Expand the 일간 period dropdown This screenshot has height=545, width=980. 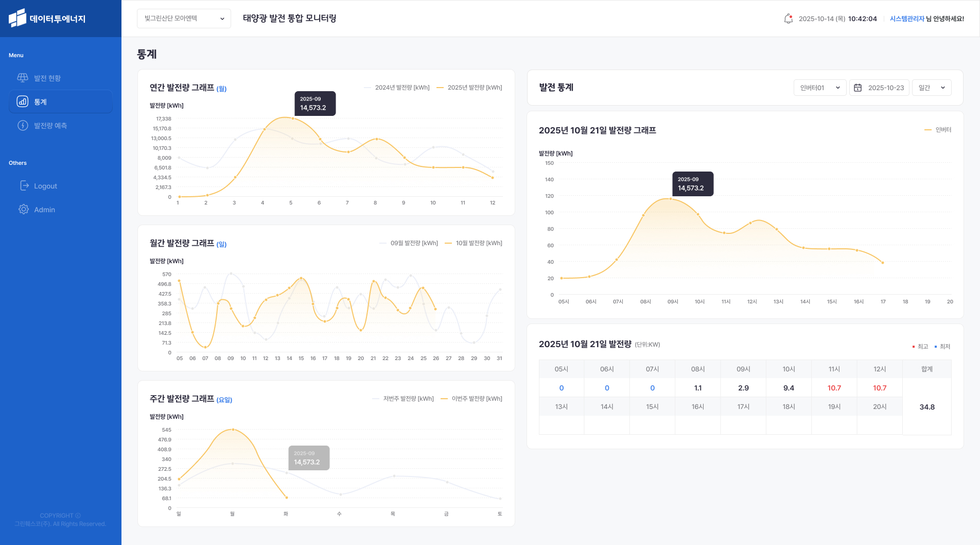[x=931, y=88]
